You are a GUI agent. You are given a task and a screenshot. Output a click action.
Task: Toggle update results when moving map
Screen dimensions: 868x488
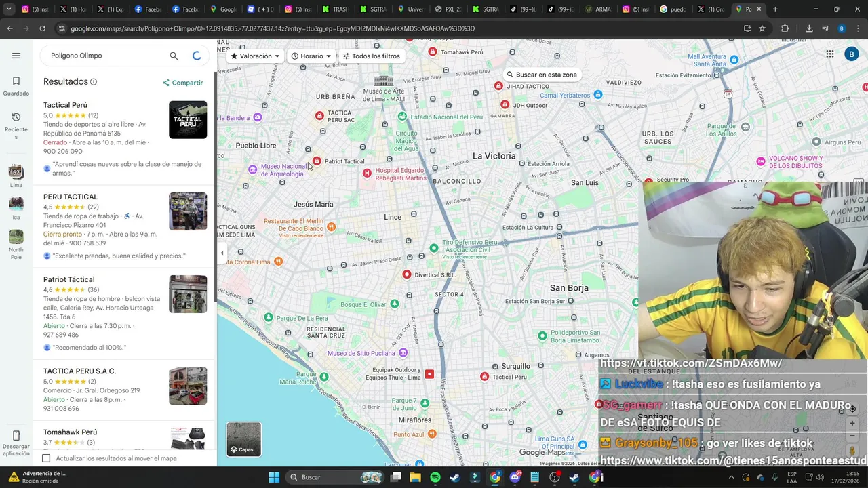click(x=46, y=458)
